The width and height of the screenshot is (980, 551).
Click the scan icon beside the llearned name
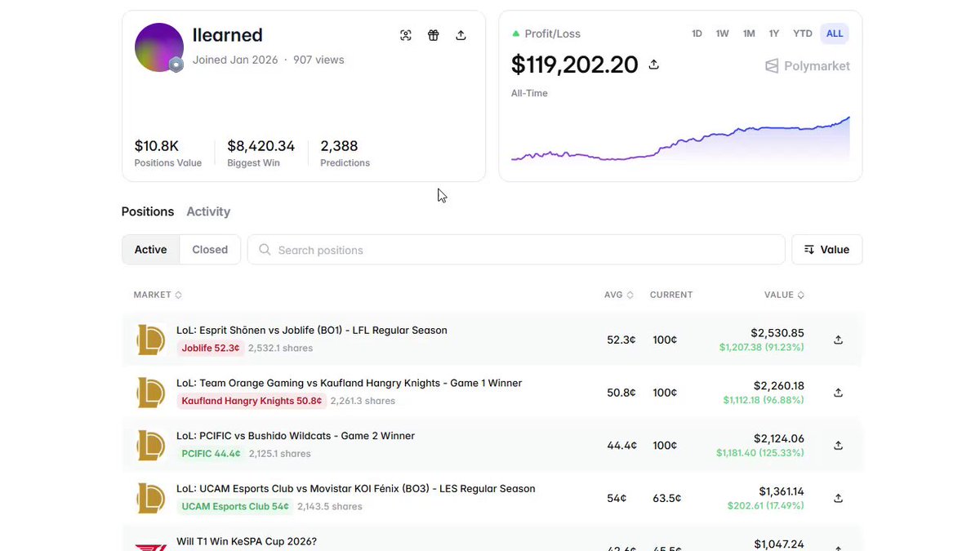(406, 35)
